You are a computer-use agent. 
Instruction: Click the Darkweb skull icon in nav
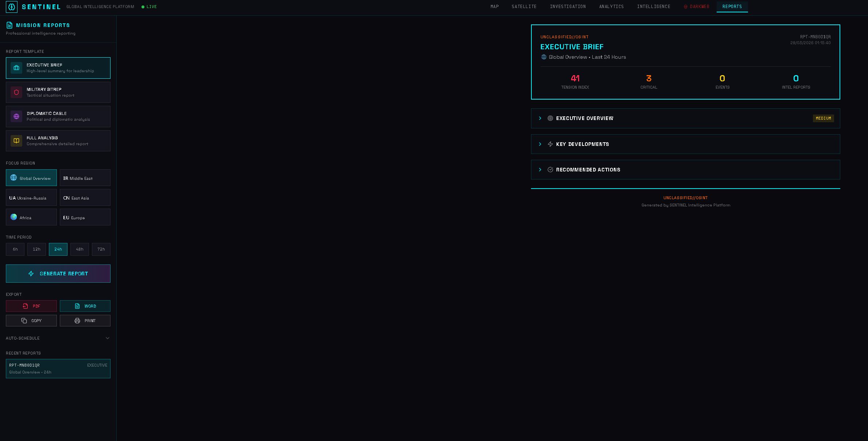[x=686, y=7]
